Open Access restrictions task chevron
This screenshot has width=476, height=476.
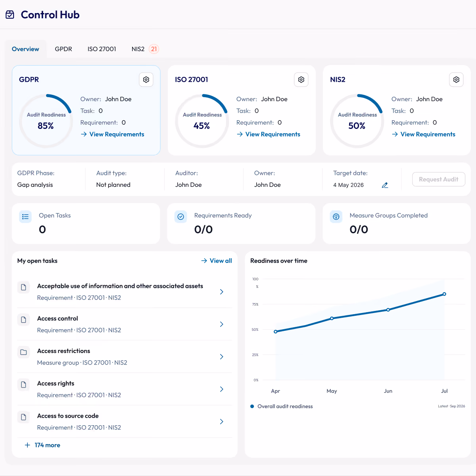[x=222, y=357]
